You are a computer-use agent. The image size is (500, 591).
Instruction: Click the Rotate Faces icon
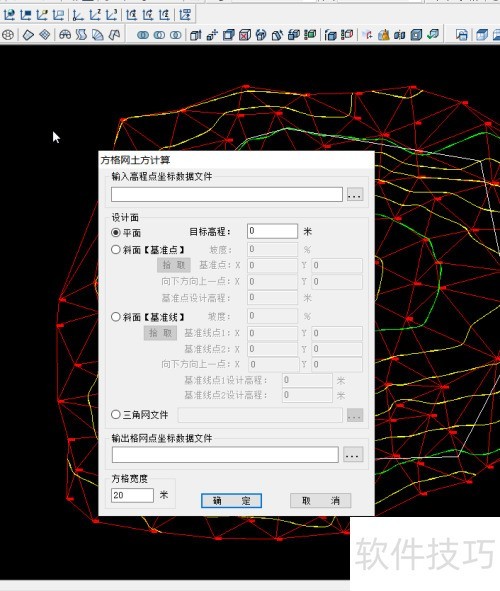click(x=261, y=35)
